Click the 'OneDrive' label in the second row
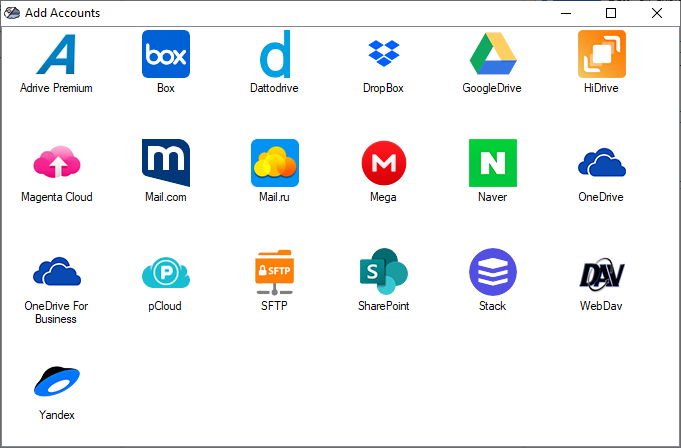 601,197
